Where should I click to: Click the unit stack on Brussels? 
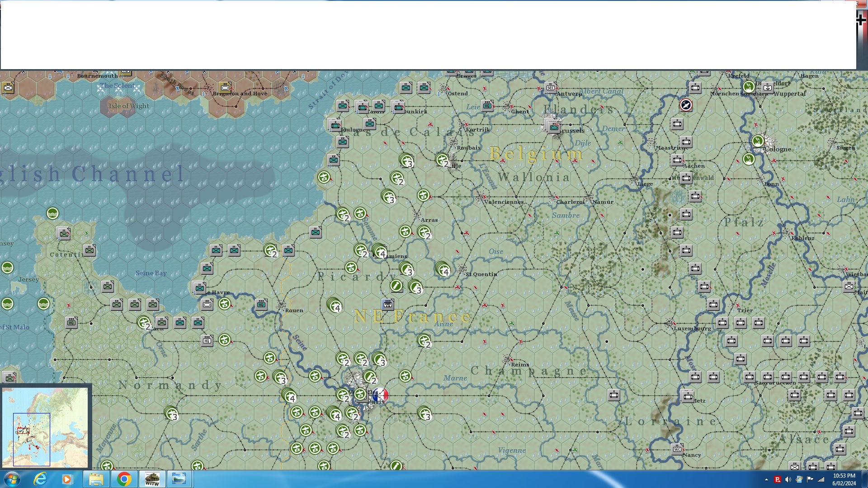point(553,127)
